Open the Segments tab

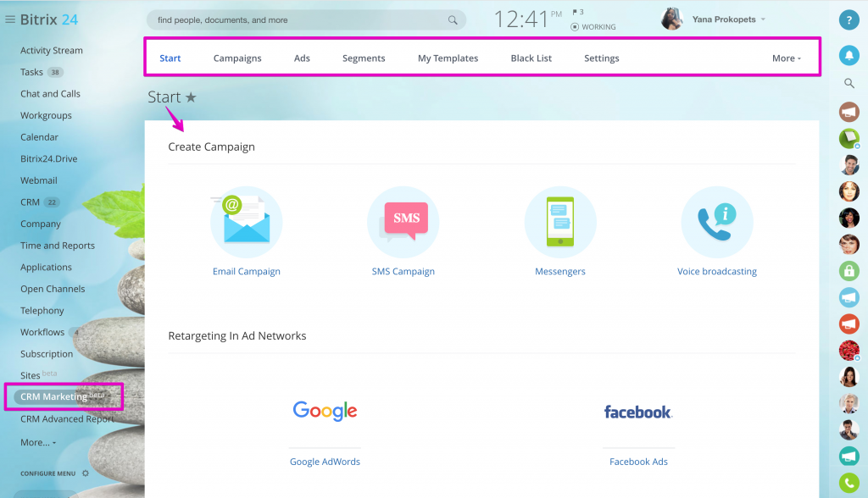(x=364, y=58)
